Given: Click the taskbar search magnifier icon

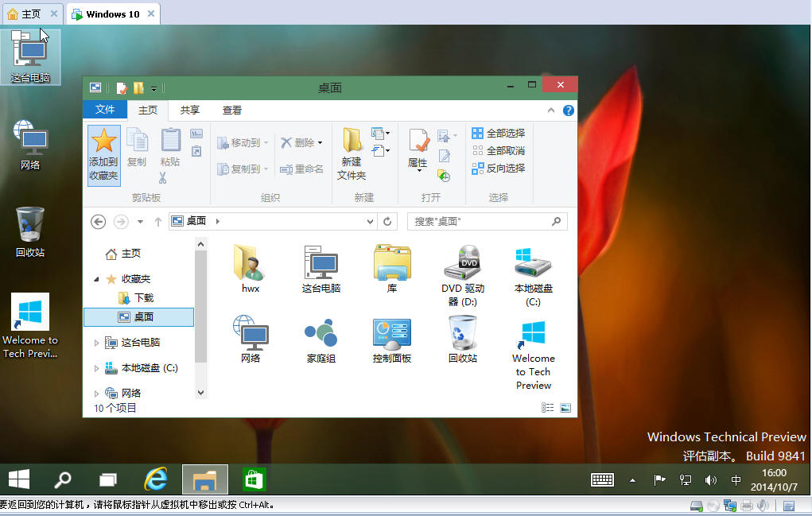Looking at the screenshot, I should [63, 479].
